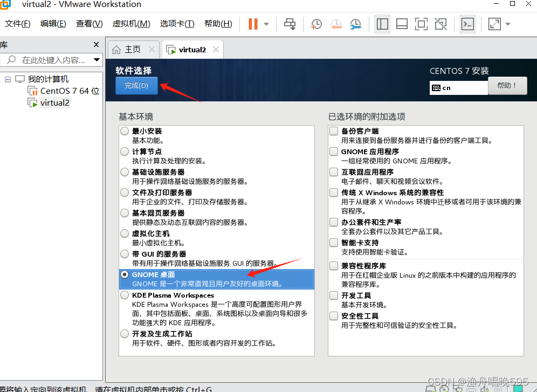
Task: Open the 查看(V) menu
Action: [x=89, y=24]
